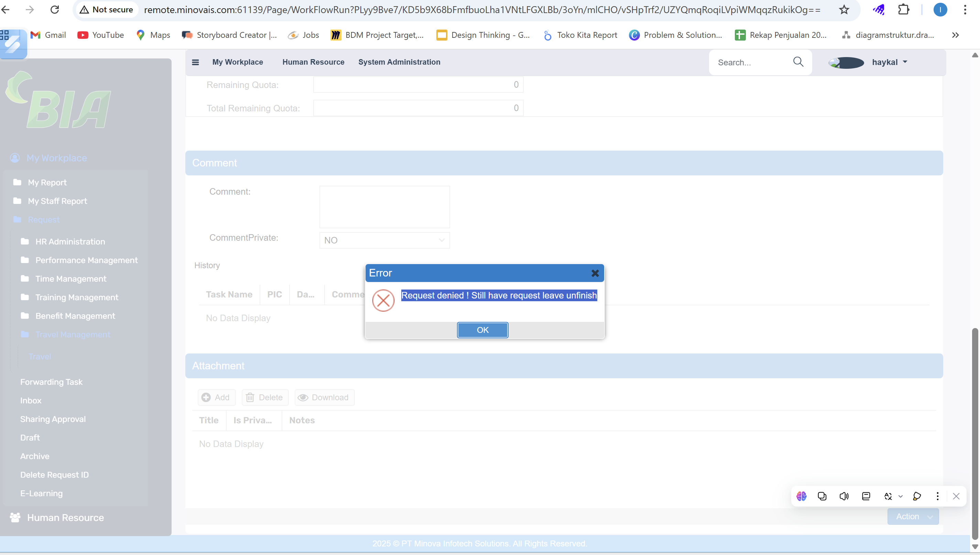980x555 pixels.
Task: Click the speaker read-aloud icon
Action: (844, 496)
